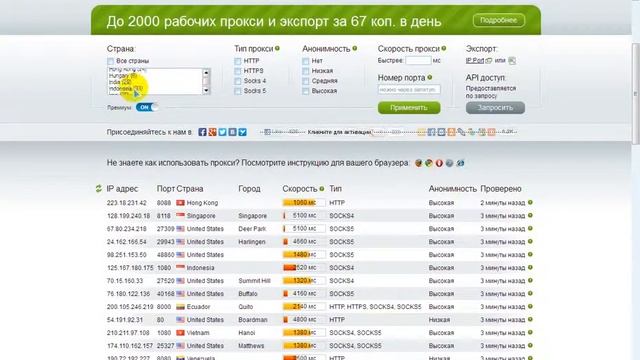Click country list scroll-down arrow
Screen dimensions: 640x360
(x=206, y=91)
